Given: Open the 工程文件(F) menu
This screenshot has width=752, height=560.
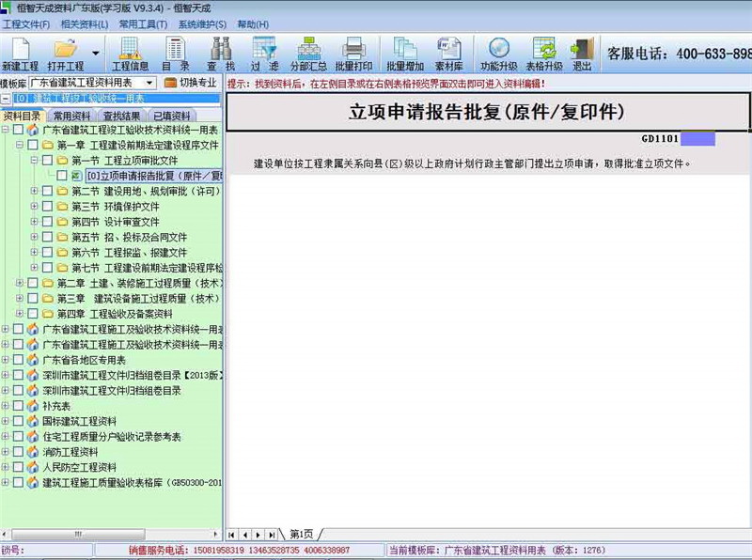Looking at the screenshot, I should (x=26, y=24).
